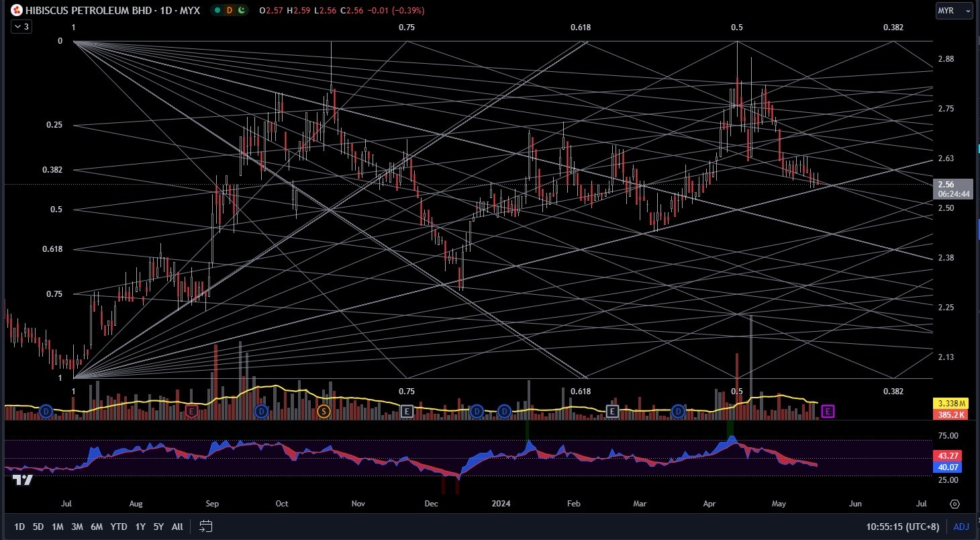The image size is (980, 540).
Task: Click the Dec label on the time axis
Action: tap(431, 504)
